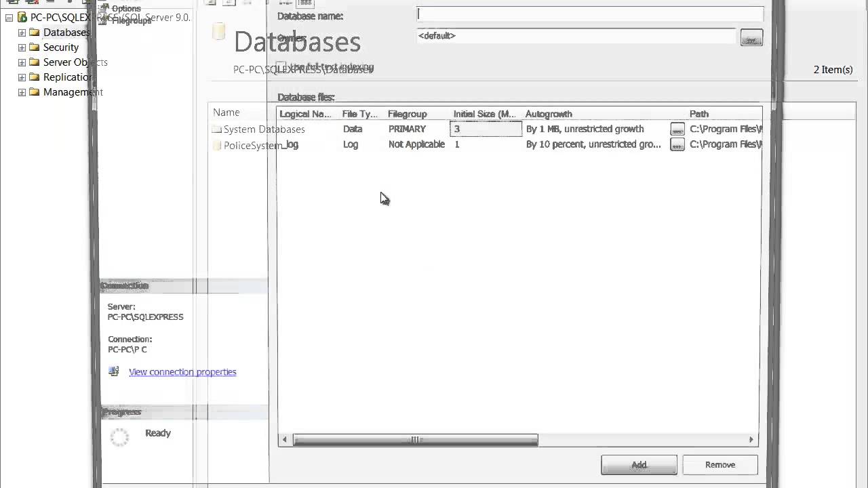Click the Name column header in summary list
868x488 pixels.
[x=226, y=113]
